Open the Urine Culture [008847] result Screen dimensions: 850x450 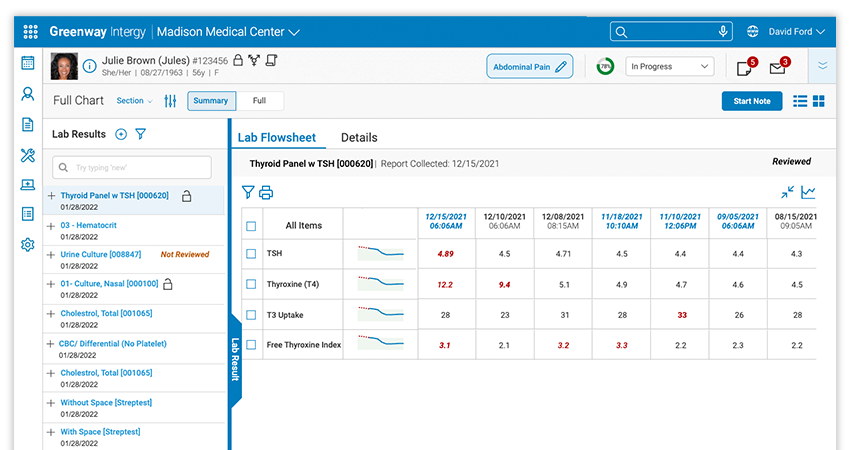pyautogui.click(x=100, y=255)
